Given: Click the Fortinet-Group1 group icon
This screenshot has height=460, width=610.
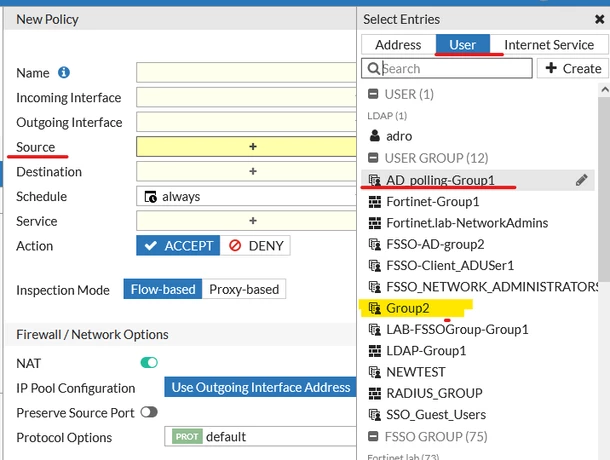Looking at the screenshot, I should coord(375,202).
